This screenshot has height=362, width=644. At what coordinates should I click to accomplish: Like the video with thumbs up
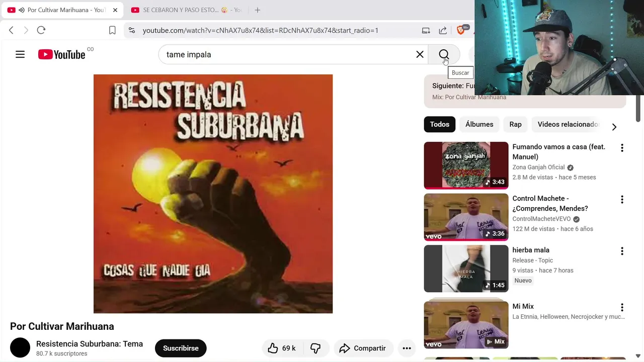tap(281, 348)
